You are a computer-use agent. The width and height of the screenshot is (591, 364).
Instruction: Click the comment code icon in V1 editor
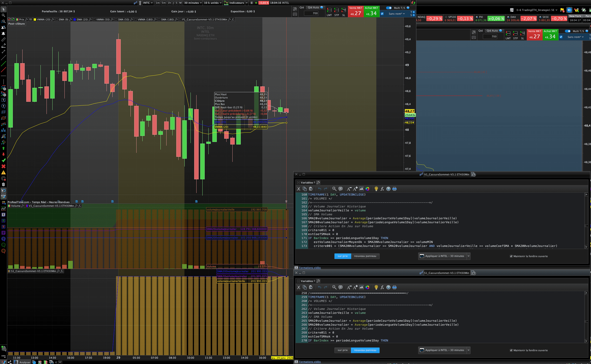[340, 189]
